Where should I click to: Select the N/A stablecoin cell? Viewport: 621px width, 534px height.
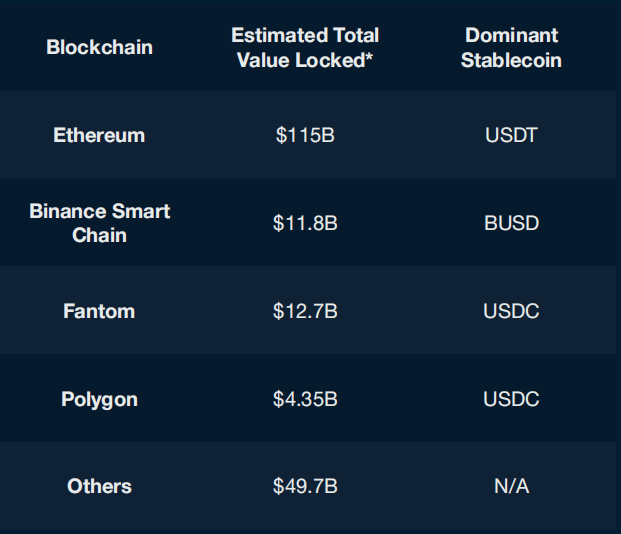[x=511, y=486]
